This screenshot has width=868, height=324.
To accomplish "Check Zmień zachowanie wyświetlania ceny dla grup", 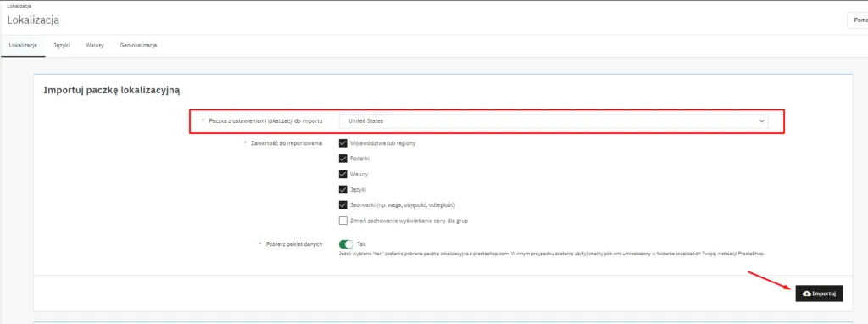I will click(342, 221).
